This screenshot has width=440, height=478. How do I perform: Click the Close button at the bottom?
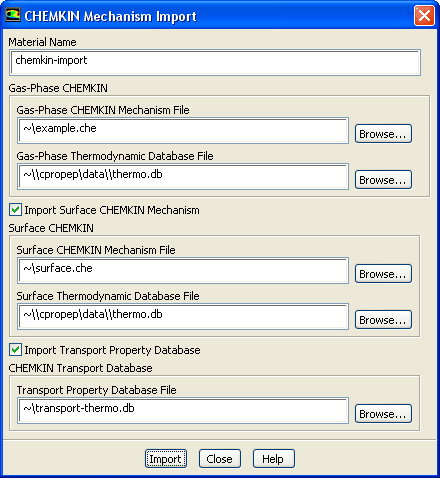coord(220,459)
